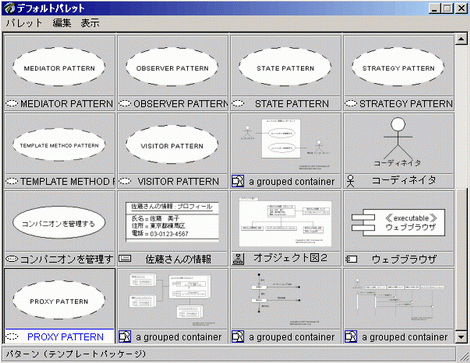Click the object icon beside 佐藤さんの情報 label

pos(125,258)
